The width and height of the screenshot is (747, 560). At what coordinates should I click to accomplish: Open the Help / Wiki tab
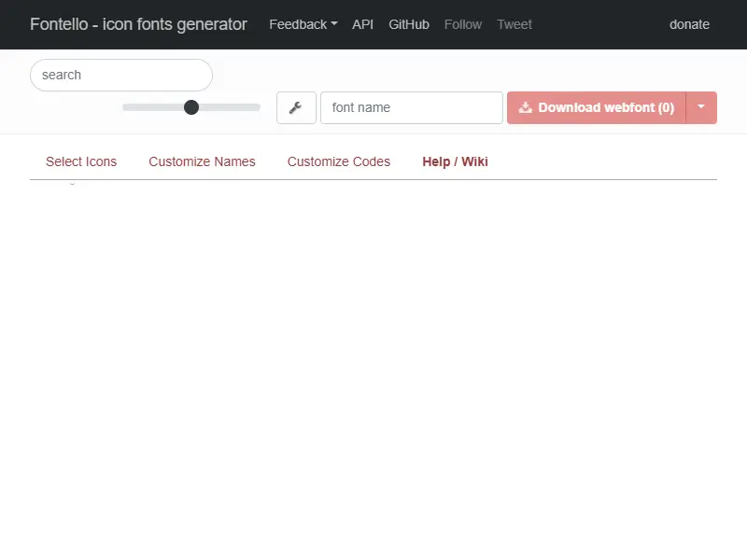pos(455,161)
